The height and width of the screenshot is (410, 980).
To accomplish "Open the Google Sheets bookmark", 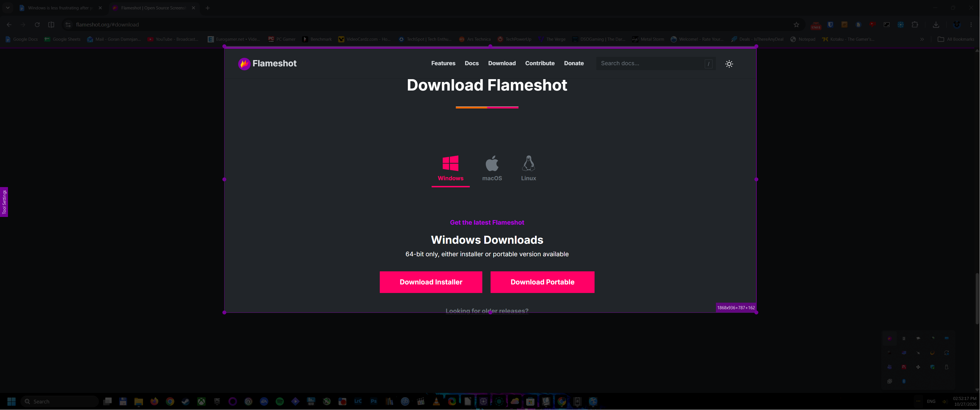I will [x=62, y=39].
